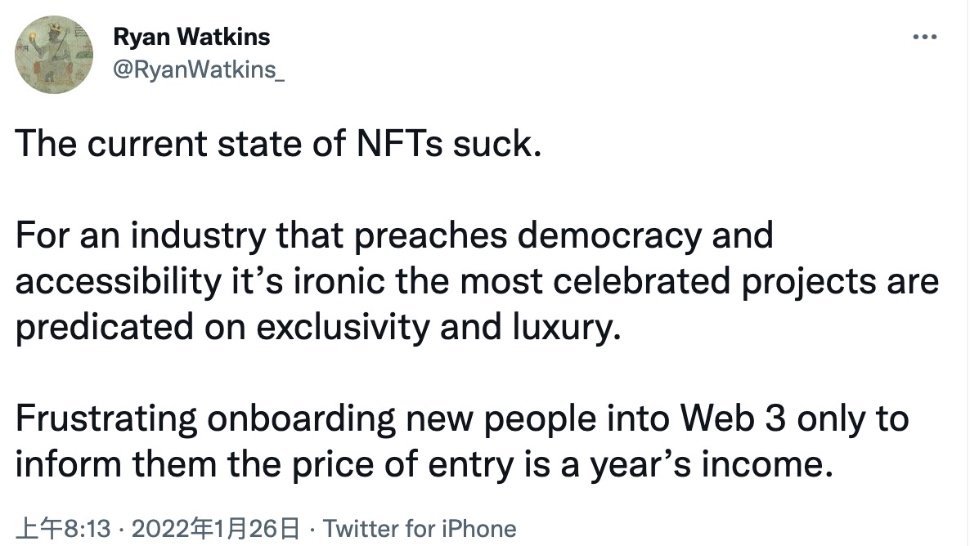Click the sentence "The current state of NFTs suck."

click(x=278, y=143)
